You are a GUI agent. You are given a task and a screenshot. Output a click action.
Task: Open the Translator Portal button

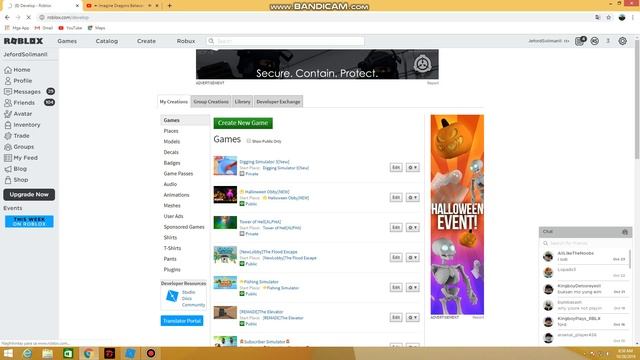coord(182,321)
